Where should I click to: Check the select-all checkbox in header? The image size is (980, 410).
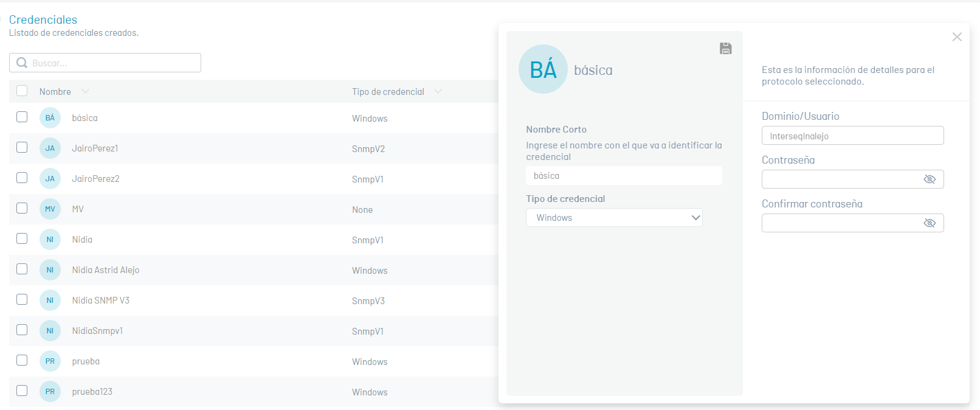[22, 91]
